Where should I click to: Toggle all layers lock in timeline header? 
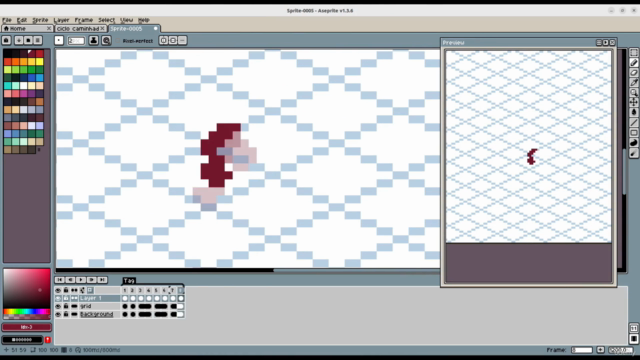click(66, 290)
